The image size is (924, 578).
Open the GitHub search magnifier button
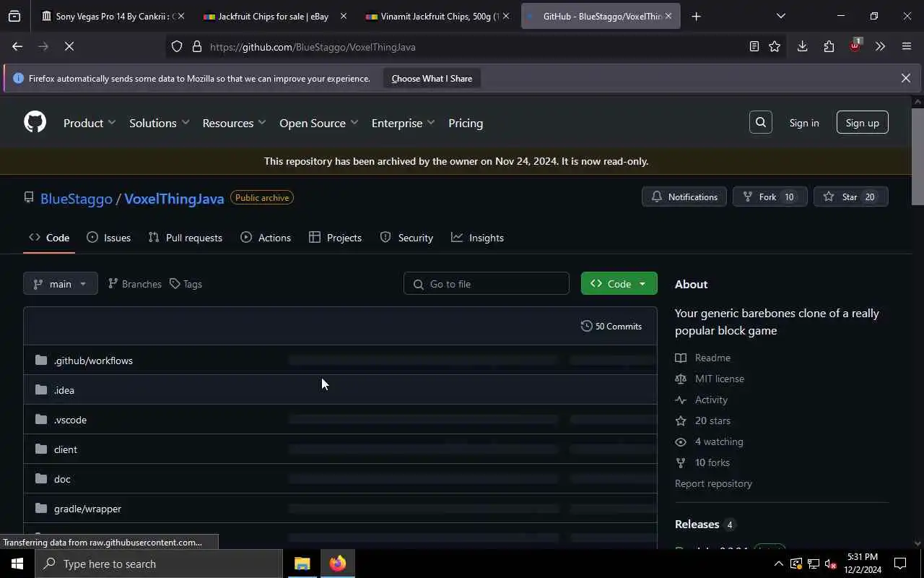761,123
